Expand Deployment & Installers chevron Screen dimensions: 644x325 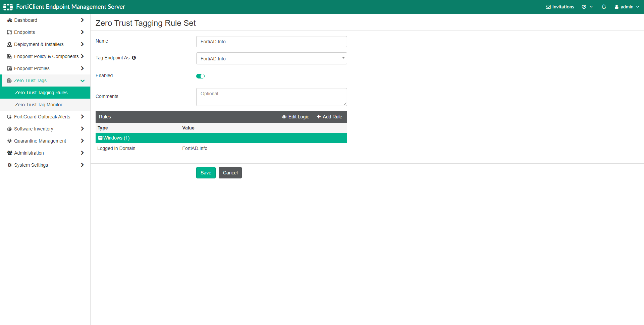click(x=82, y=44)
